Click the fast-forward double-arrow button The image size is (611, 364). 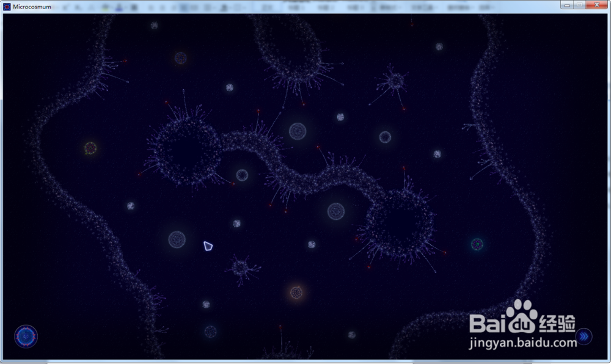pos(584,337)
